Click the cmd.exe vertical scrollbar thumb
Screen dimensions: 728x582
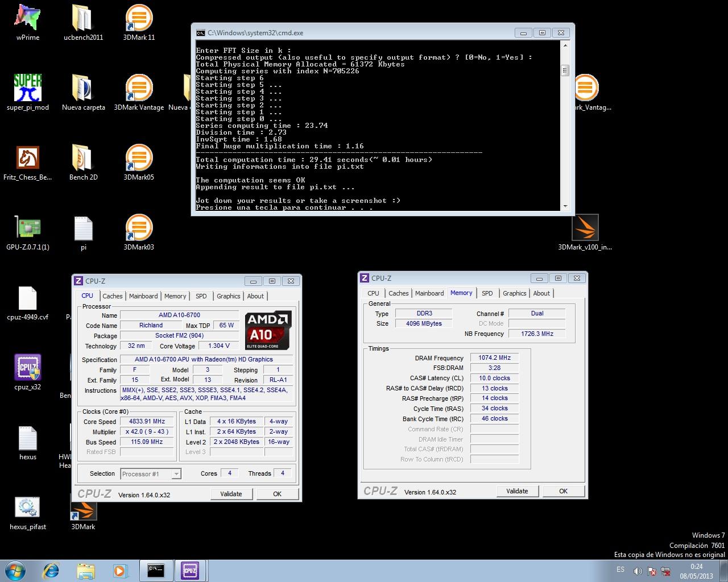pos(565,70)
